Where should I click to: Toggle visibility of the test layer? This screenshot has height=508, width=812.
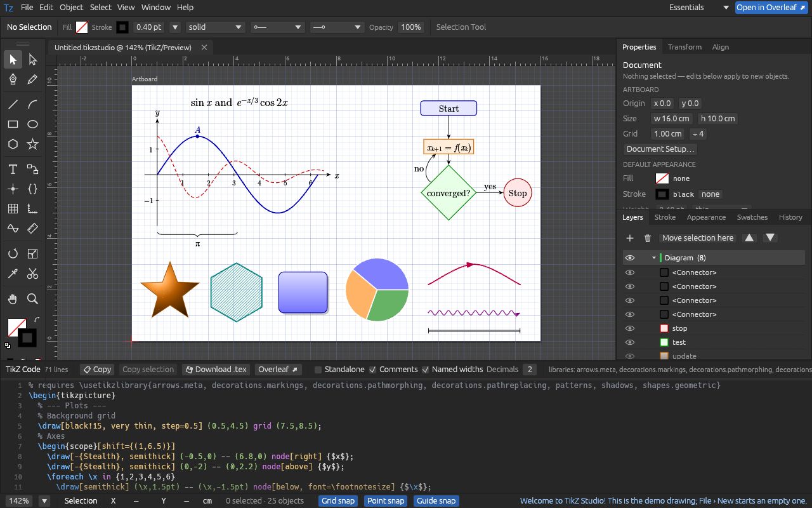630,342
